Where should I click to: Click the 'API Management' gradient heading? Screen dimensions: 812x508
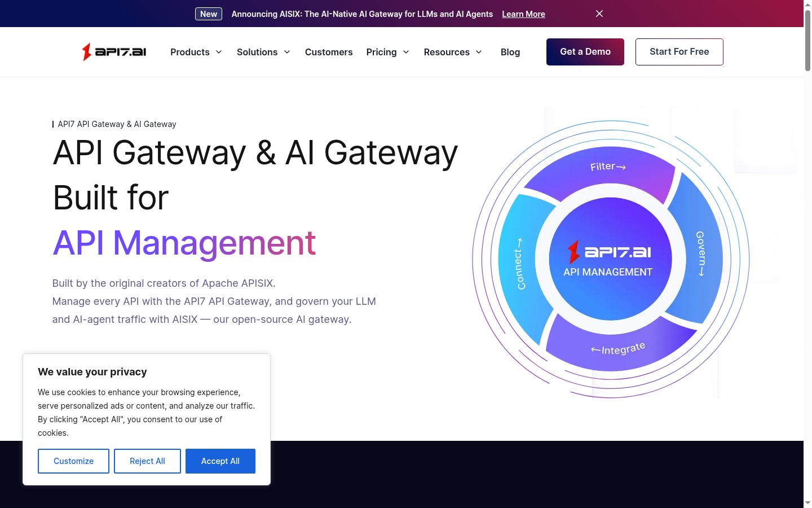(x=184, y=243)
